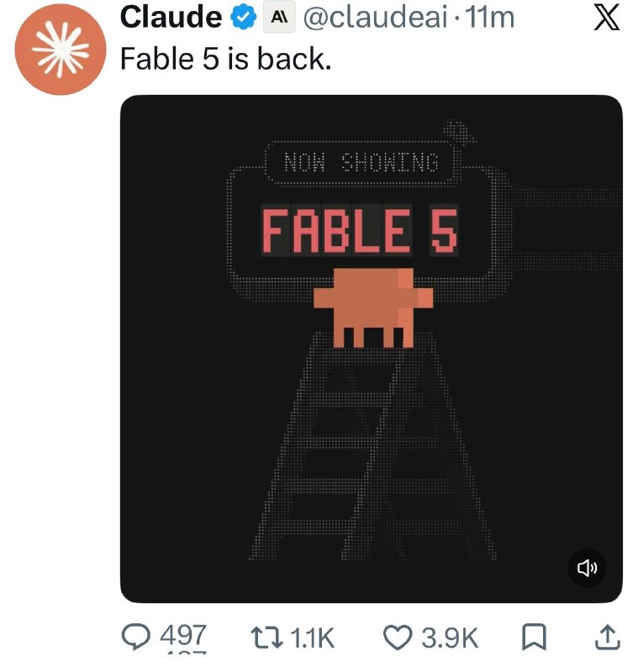This screenshot has width=638, height=672.
Task: Bookmark the Fable 5 post
Action: tap(534, 637)
